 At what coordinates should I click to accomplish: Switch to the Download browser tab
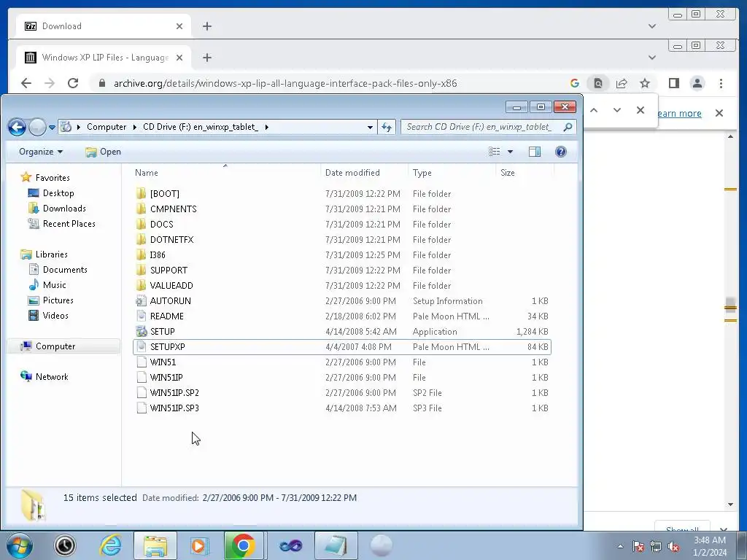coord(102,26)
